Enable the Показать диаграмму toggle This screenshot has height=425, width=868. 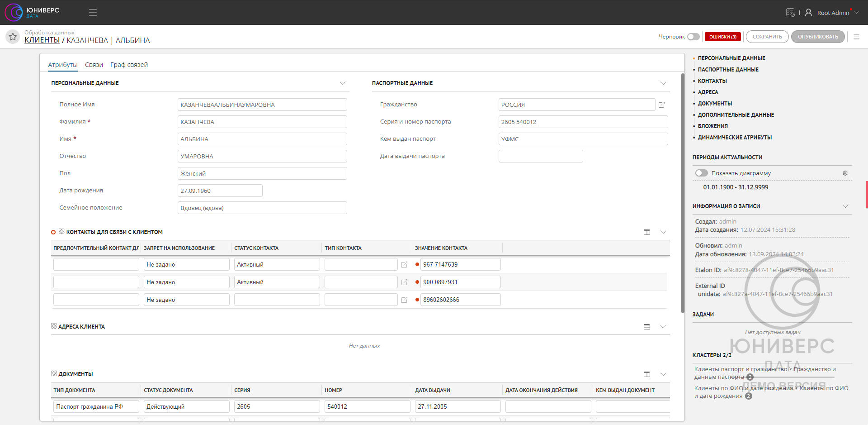click(x=701, y=173)
